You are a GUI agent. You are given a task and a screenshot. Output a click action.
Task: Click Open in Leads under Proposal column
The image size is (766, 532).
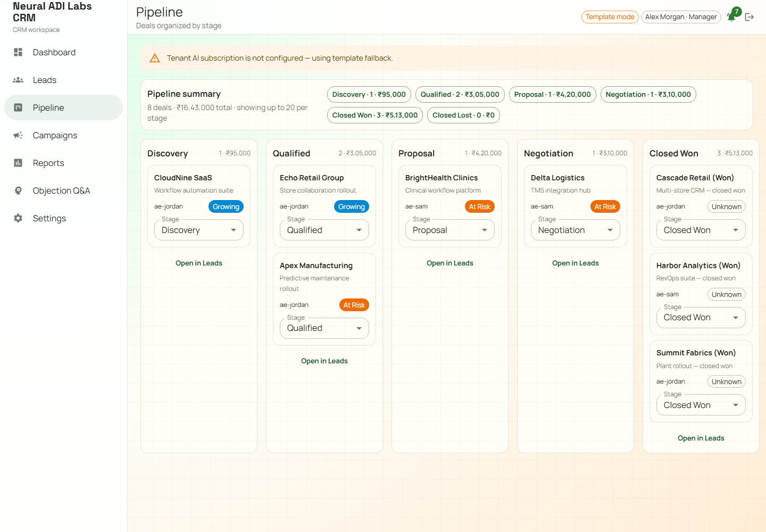[450, 263]
